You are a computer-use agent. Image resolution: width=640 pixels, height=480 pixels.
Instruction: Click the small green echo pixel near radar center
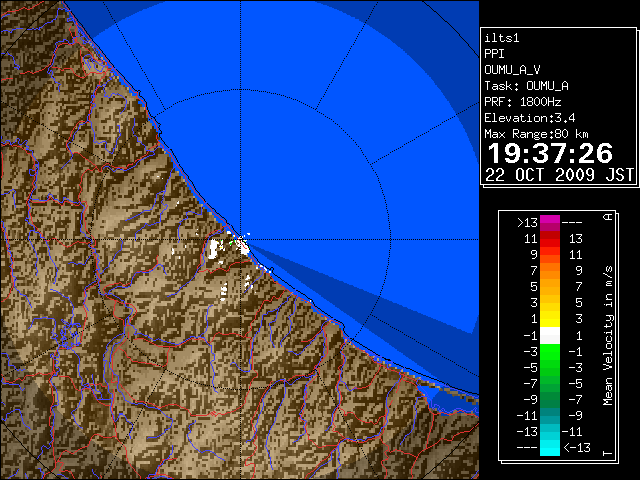pyautogui.click(x=231, y=243)
